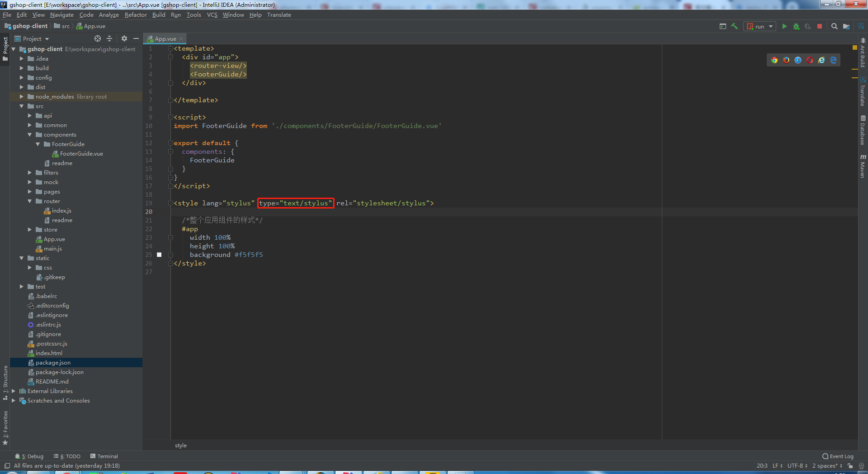This screenshot has width=868, height=474.
Task: Change line ending via LF selector
Action: point(776,465)
